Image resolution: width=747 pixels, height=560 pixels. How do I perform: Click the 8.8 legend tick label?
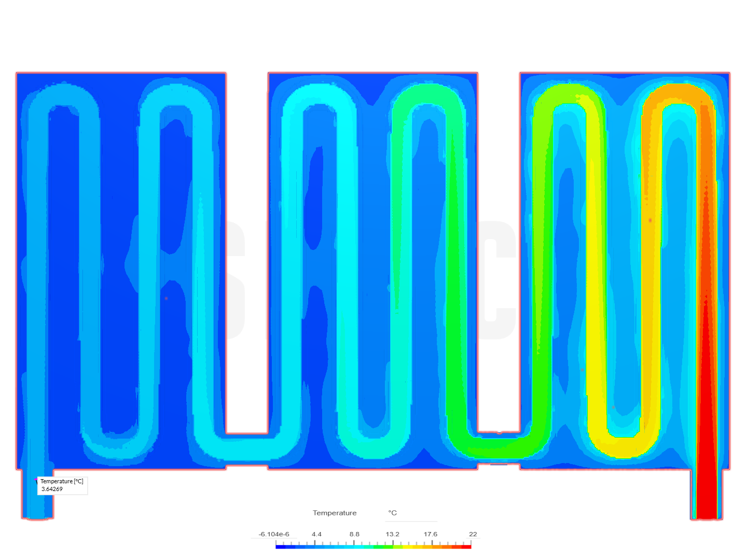[x=354, y=534]
